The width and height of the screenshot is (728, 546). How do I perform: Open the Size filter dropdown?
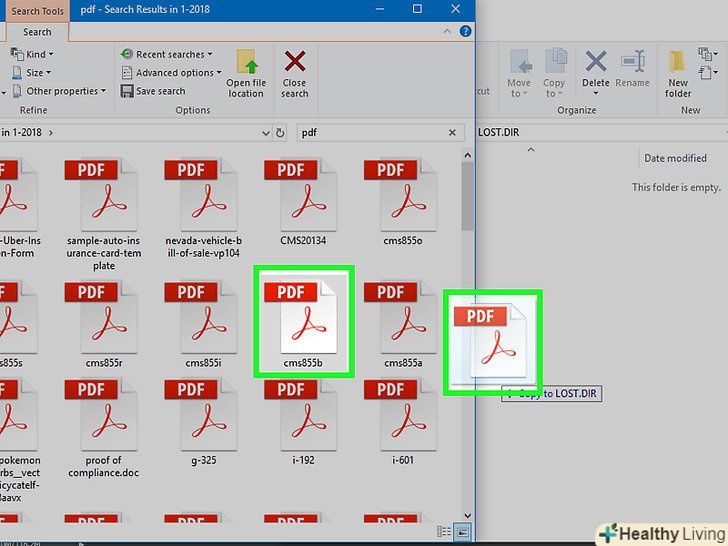pyautogui.click(x=31, y=73)
